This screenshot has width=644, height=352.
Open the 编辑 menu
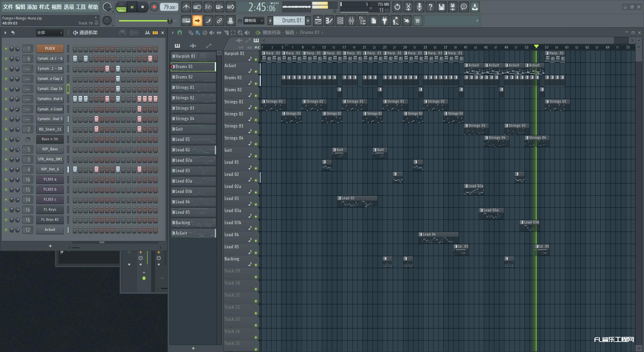pyautogui.click(x=20, y=7)
